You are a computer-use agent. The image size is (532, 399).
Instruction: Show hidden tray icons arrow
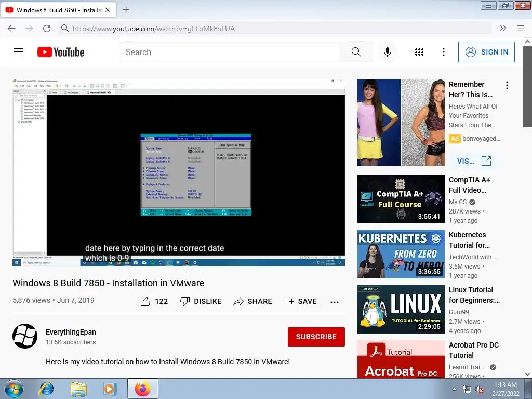pos(454,389)
